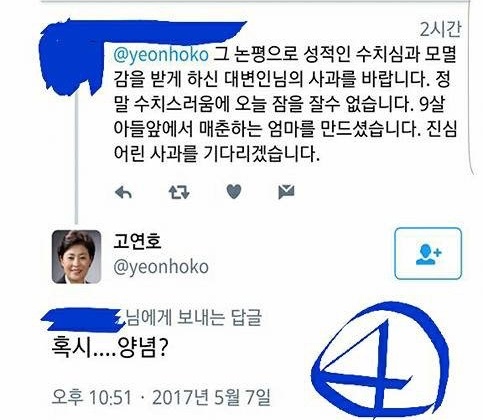483x420 pixels.
Task: Send via direct message envelope icon
Action: click(x=286, y=192)
